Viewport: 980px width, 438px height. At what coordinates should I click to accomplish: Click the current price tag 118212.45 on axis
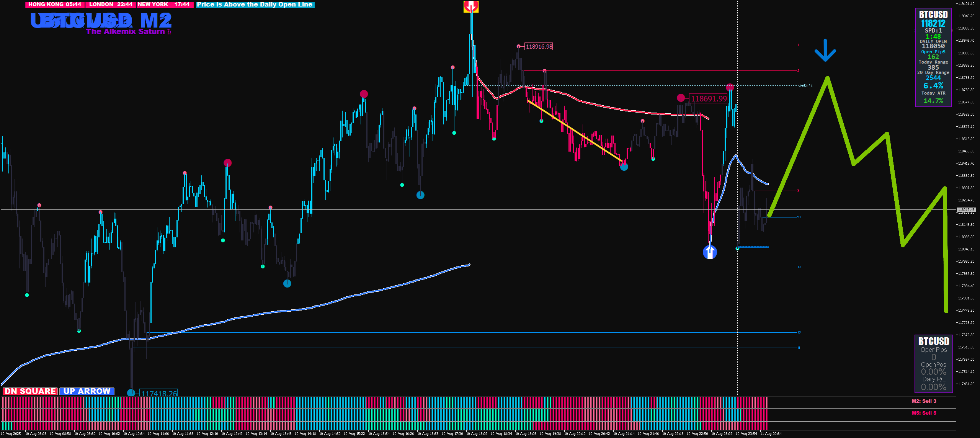tap(966, 210)
